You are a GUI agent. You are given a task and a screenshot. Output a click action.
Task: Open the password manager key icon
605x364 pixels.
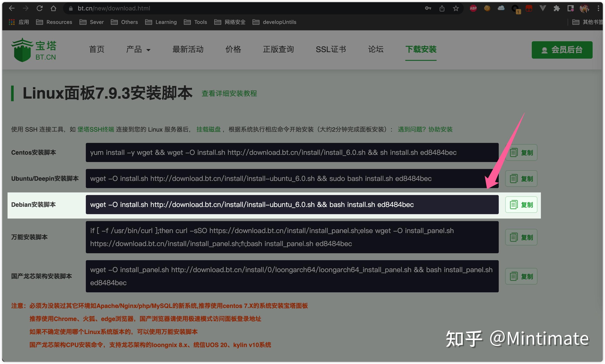click(x=427, y=8)
